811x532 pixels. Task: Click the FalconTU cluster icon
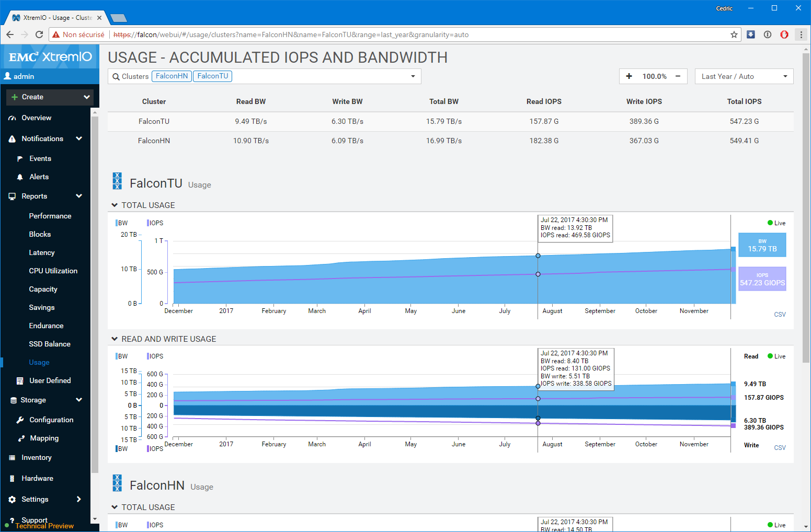[x=117, y=181]
